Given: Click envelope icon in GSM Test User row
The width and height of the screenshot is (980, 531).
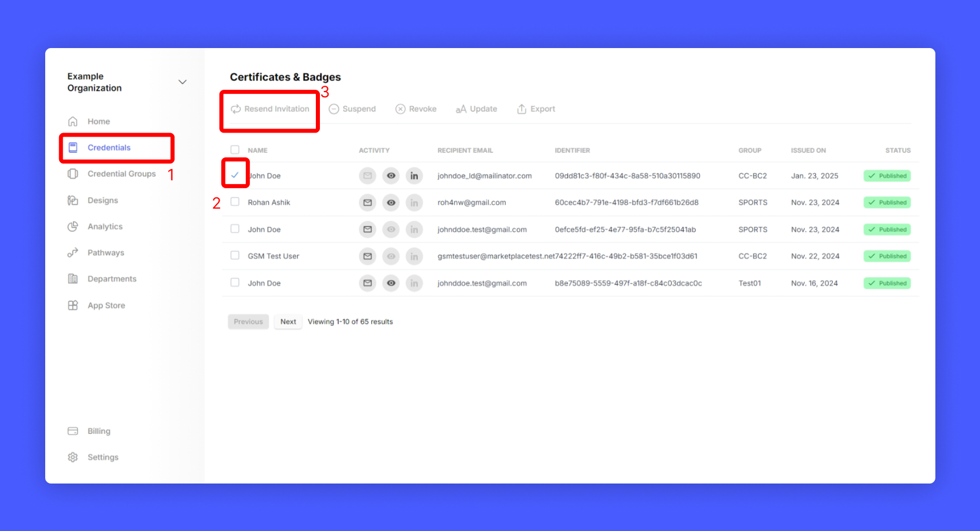Looking at the screenshot, I should click(367, 256).
